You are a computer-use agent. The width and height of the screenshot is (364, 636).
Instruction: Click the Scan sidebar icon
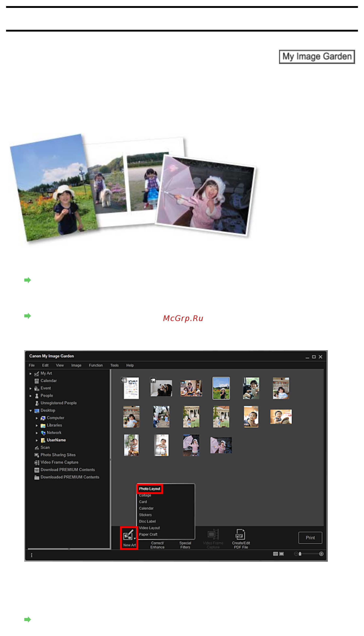coord(36,448)
